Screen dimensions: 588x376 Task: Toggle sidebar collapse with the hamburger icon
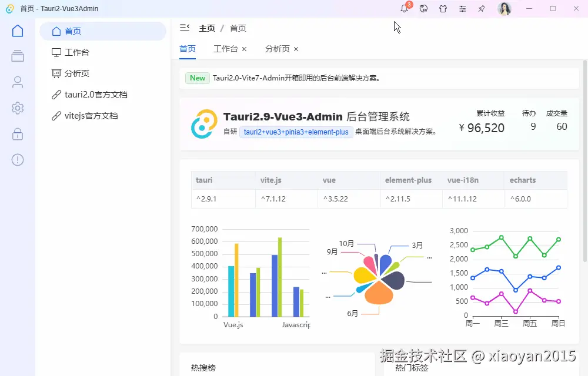[184, 27]
